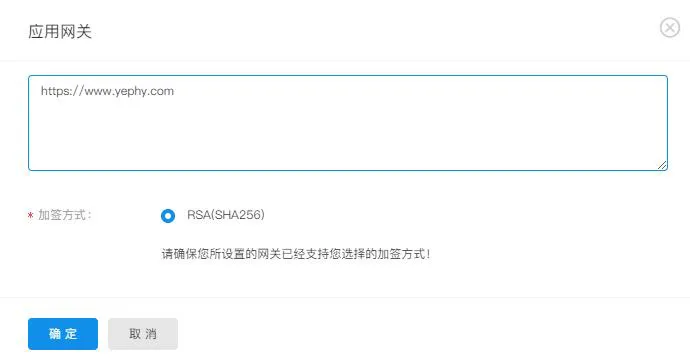Click the word 加签方式 at hint end
The image size is (690, 360).
400,254
